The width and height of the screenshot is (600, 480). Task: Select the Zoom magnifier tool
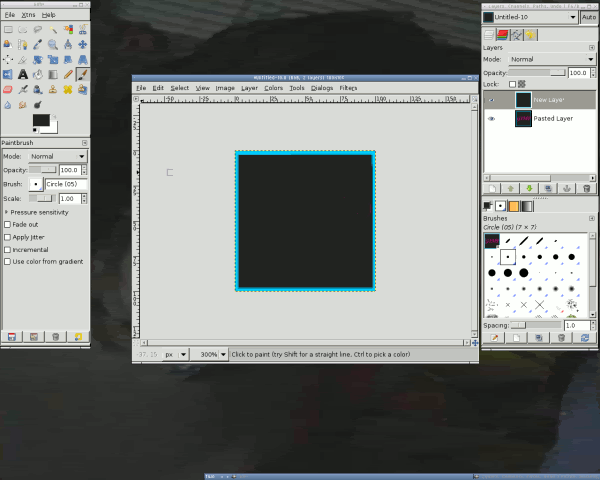[x=53, y=44]
